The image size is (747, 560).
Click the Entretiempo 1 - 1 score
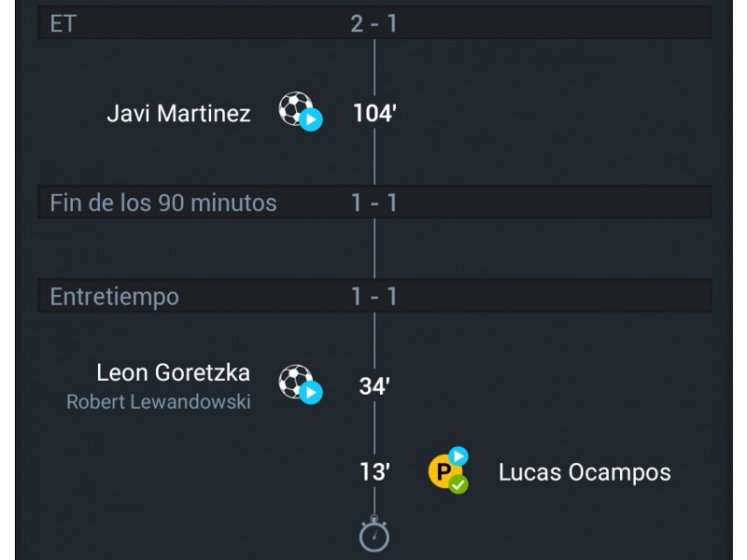374,296
